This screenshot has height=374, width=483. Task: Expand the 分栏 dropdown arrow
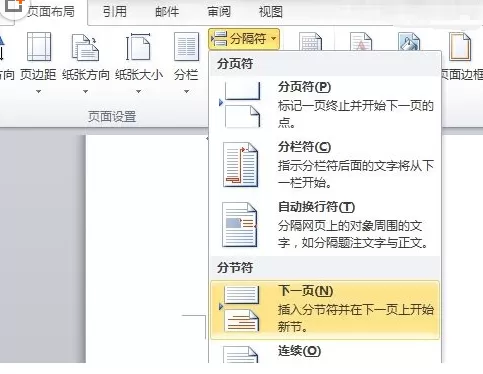click(x=186, y=91)
